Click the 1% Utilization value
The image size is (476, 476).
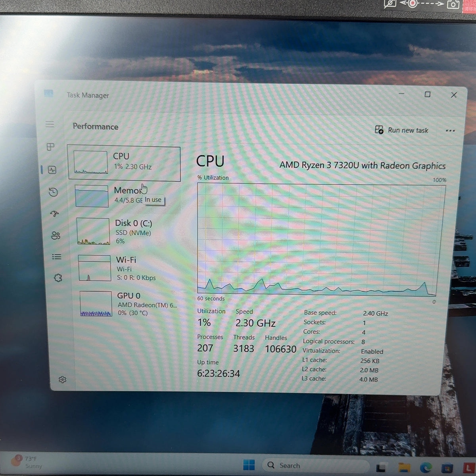204,322
